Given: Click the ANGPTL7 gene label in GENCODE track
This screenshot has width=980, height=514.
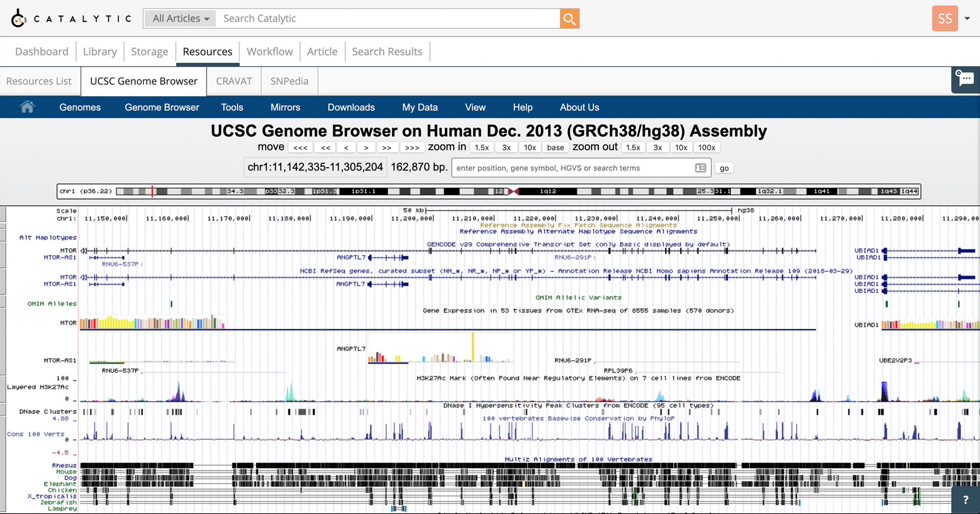Looking at the screenshot, I should click(351, 257).
